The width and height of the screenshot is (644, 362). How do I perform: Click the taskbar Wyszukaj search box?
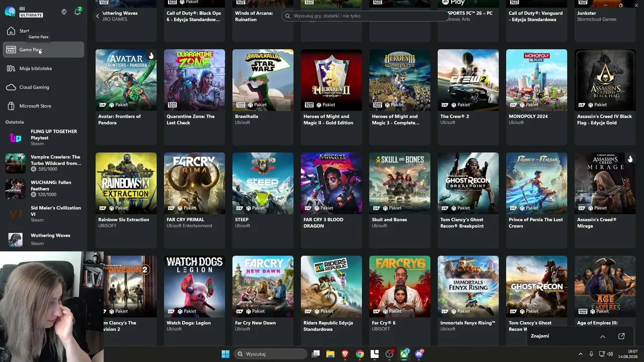tap(271, 354)
